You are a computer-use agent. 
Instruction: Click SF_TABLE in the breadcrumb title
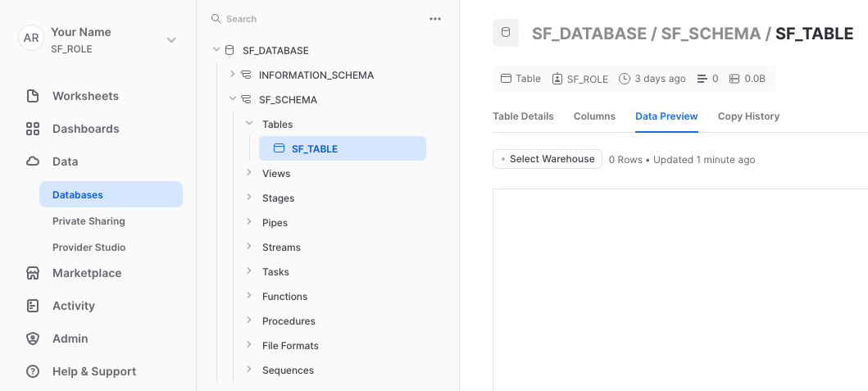tap(814, 34)
